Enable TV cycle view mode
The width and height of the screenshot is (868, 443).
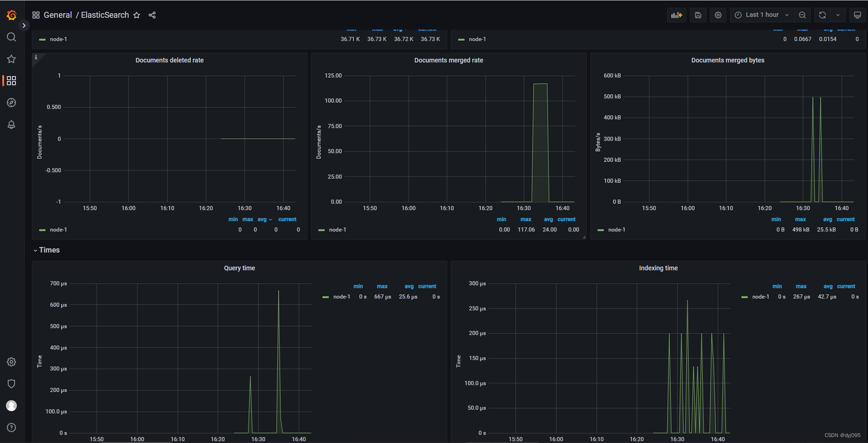[857, 15]
